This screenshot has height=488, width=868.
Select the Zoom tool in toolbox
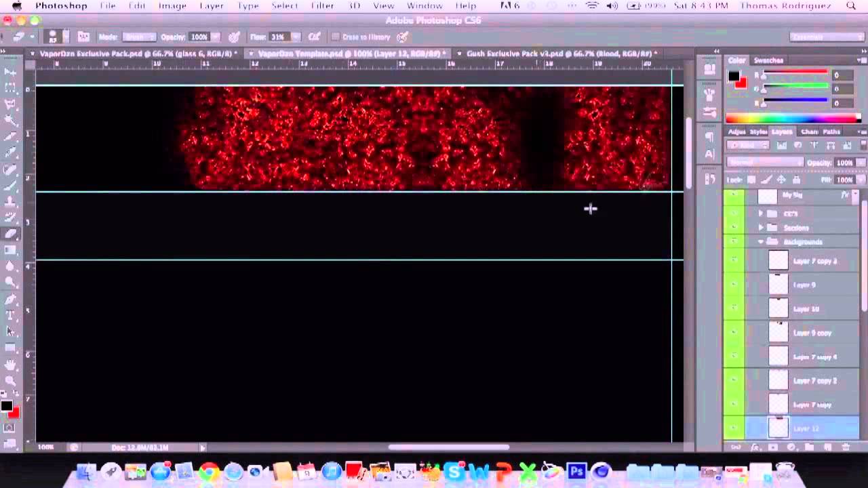pyautogui.click(x=10, y=381)
